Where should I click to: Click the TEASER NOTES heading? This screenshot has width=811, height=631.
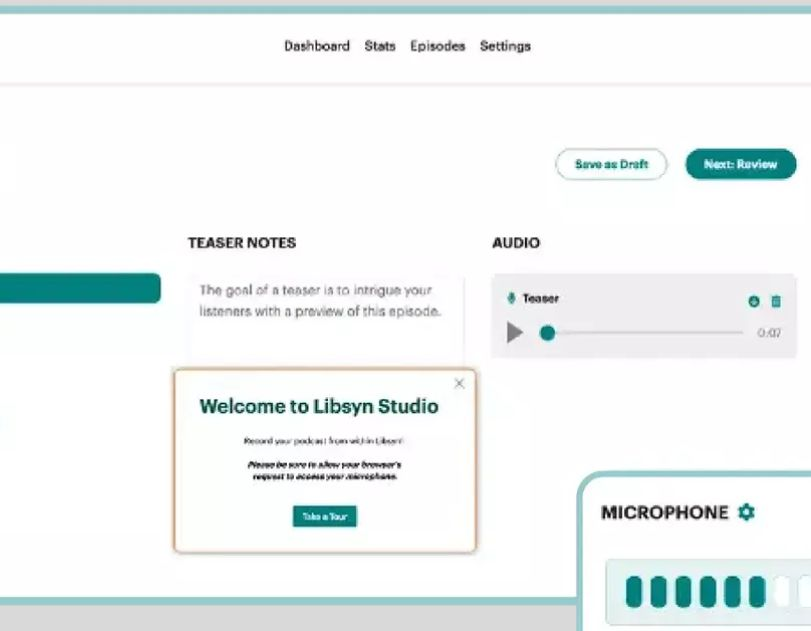pyautogui.click(x=242, y=243)
